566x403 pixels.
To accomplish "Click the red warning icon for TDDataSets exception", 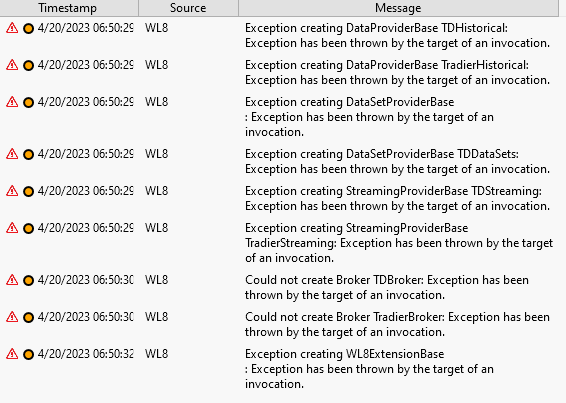I will (12, 154).
